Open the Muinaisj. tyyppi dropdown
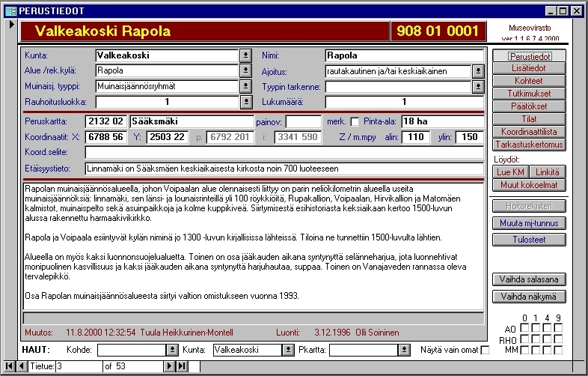Screen dimensions: 588x376 coord(245,86)
